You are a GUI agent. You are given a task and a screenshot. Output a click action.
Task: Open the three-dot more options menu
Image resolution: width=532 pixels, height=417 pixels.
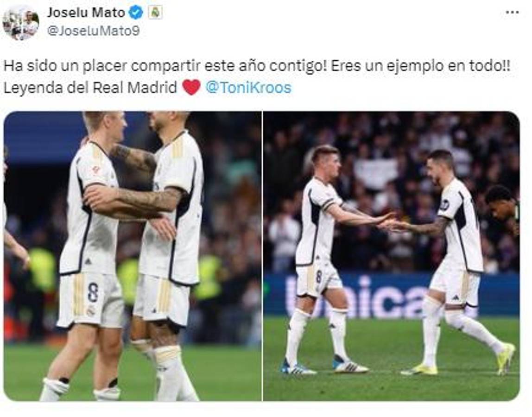512,12
